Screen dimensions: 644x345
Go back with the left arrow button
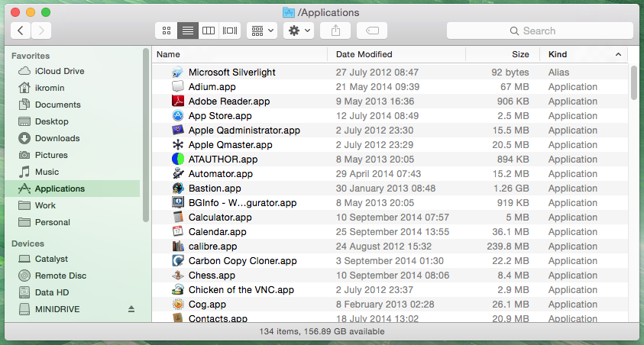pos(21,31)
